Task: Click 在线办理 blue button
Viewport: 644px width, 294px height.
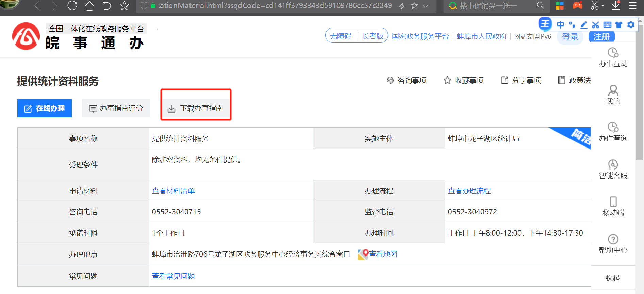Action: point(45,108)
